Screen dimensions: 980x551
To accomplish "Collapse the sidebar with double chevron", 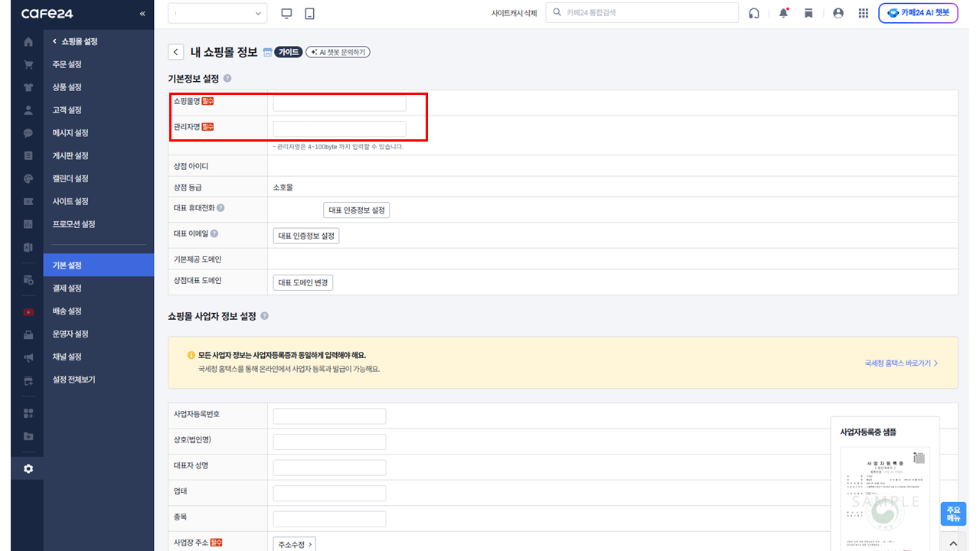I will [142, 14].
